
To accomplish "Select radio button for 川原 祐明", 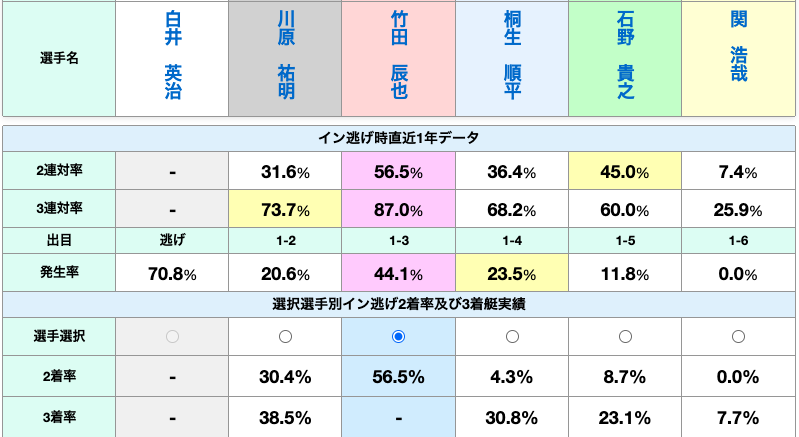I will pyautogui.click(x=285, y=337).
